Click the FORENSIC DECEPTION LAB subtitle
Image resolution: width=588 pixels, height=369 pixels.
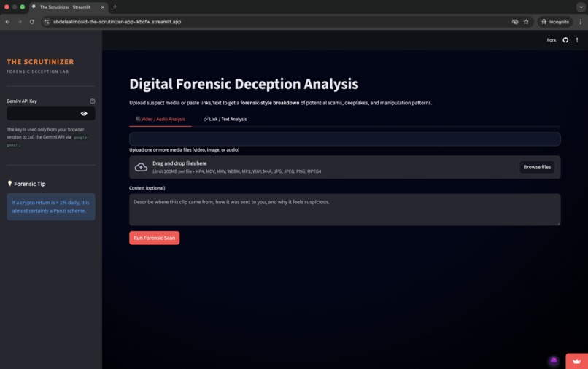click(37, 71)
